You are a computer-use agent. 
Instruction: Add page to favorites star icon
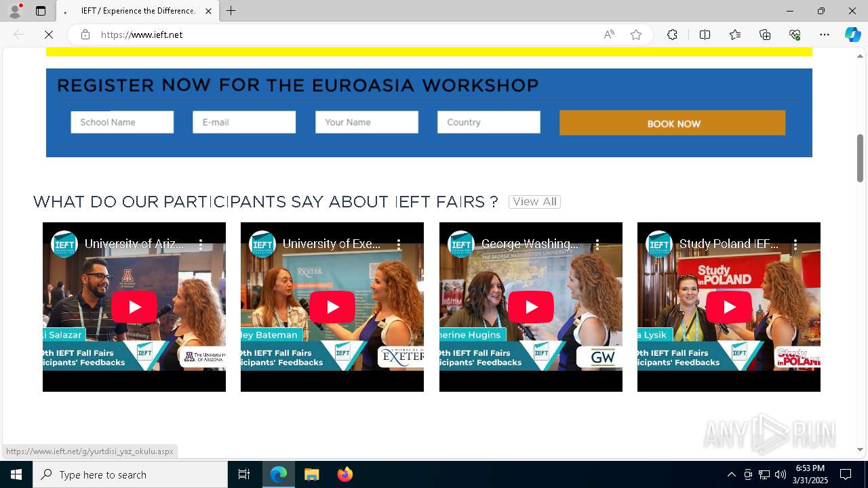pos(636,35)
